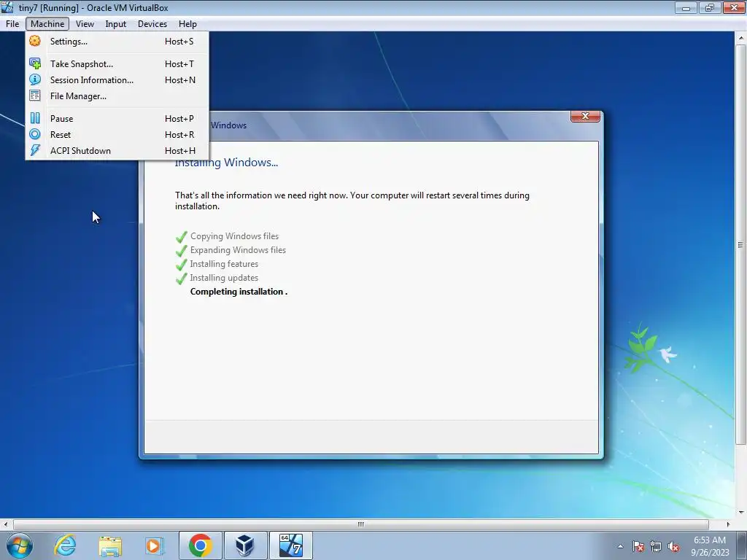Open Windows Media Player taskbar icon

point(154,545)
